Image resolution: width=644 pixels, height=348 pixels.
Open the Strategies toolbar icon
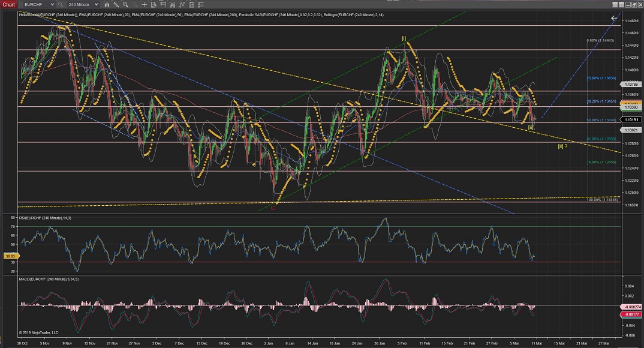[191, 5]
